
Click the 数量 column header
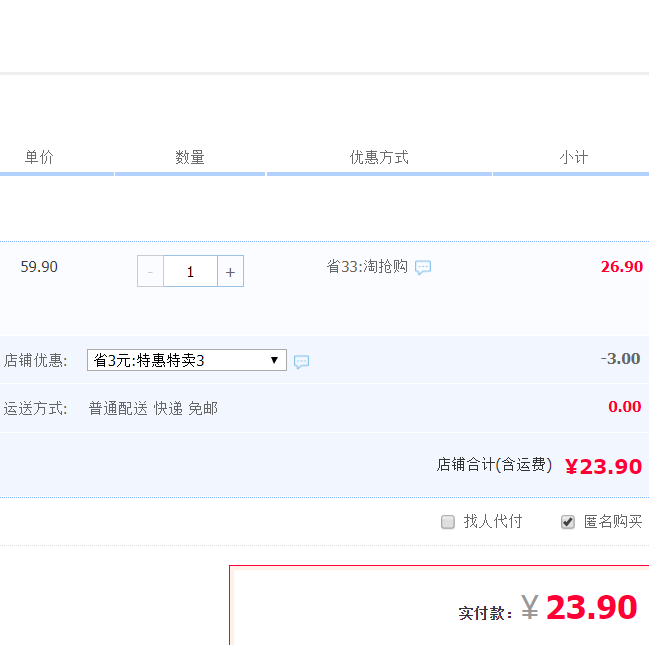click(190, 157)
